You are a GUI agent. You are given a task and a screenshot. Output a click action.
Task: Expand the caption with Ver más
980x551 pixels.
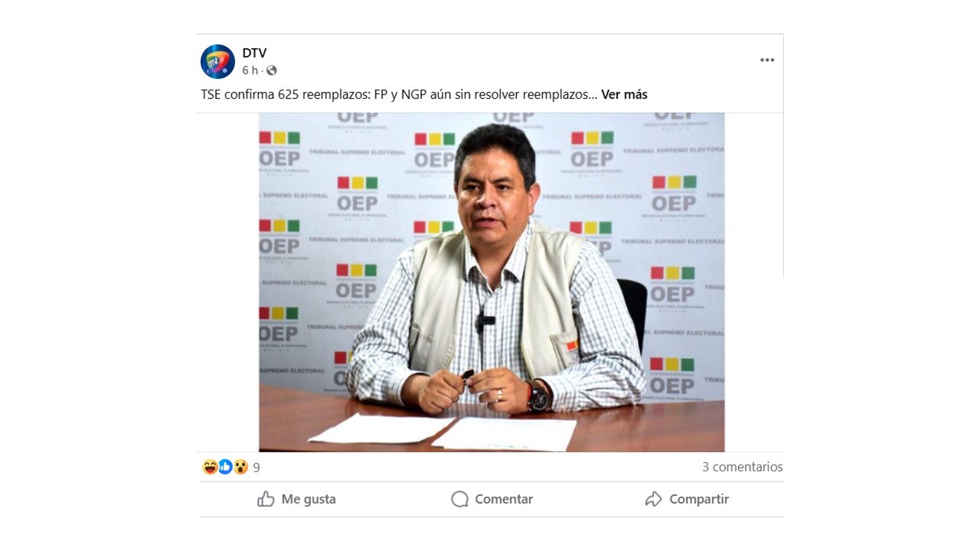coord(624,94)
